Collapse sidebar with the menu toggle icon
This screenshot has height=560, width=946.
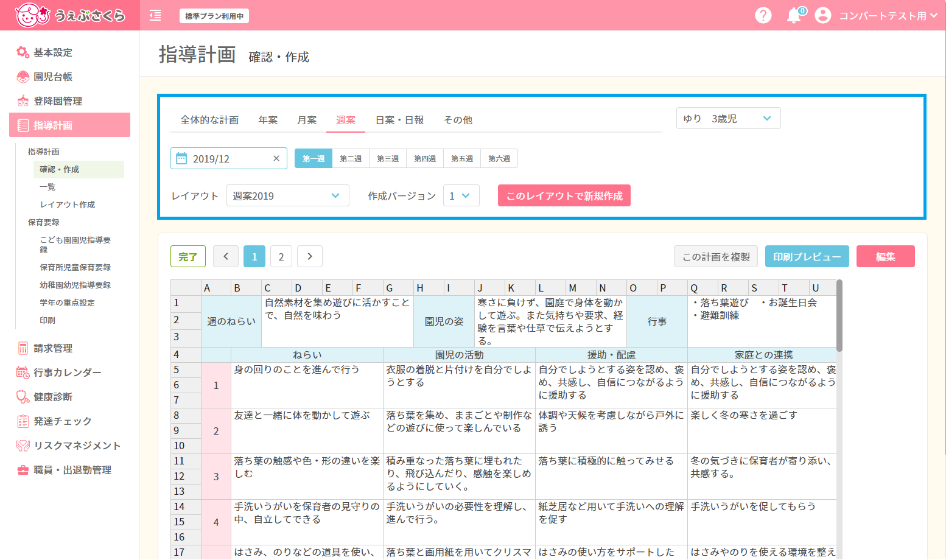[155, 15]
